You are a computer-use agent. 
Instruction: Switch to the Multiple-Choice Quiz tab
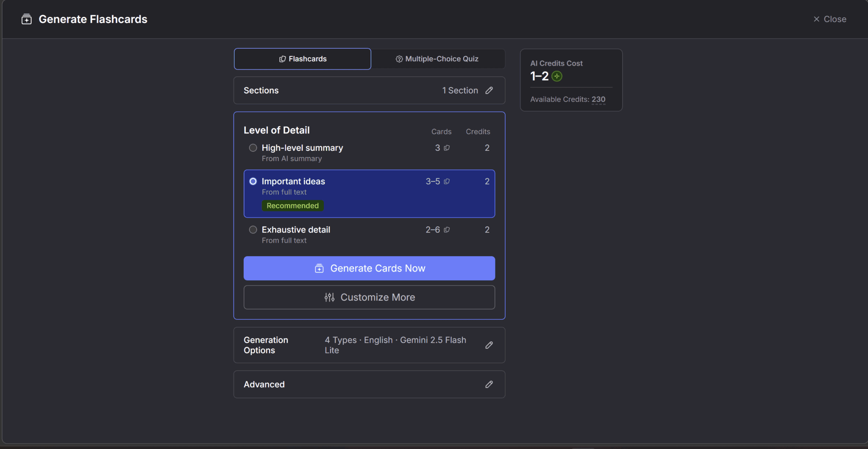click(437, 59)
